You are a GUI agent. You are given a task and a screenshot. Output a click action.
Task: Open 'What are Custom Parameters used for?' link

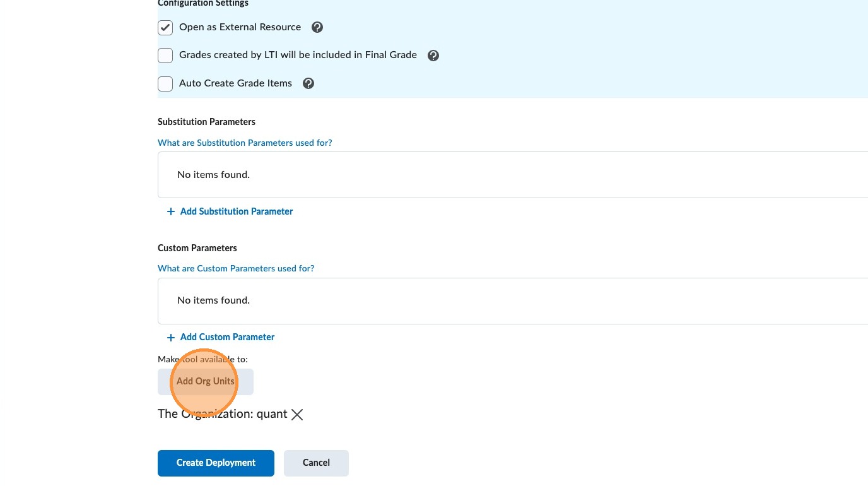236,268
